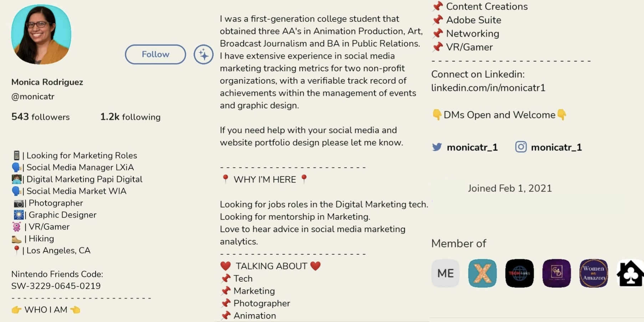Click the linkedin.com/in/monicatr1 URL text
This screenshot has height=322, width=644.
pos(488,88)
